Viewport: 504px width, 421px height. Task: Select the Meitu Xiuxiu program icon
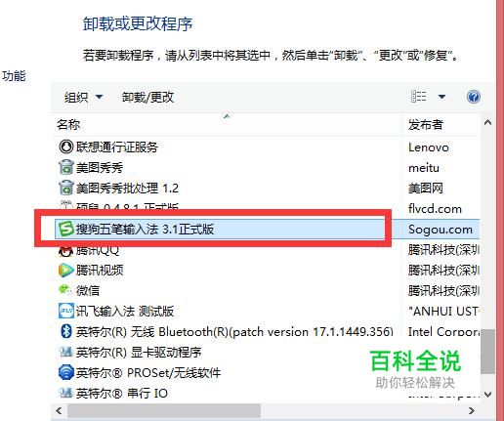66,167
